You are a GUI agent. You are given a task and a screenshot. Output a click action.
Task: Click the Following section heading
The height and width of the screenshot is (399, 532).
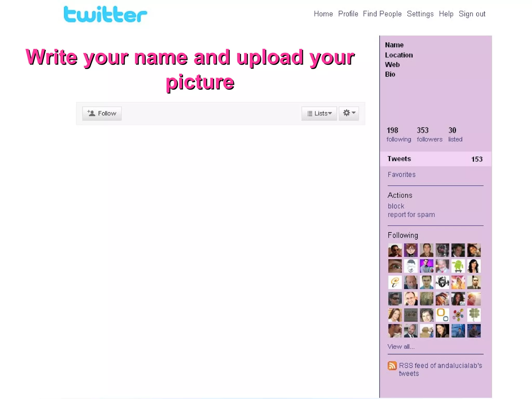[x=403, y=235]
